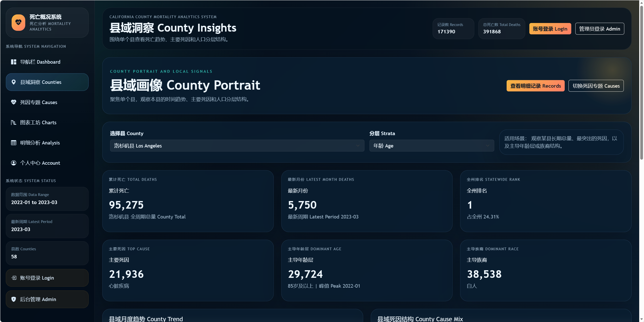Click the Charts bar icon
The width and height of the screenshot is (644, 322).
tap(14, 122)
